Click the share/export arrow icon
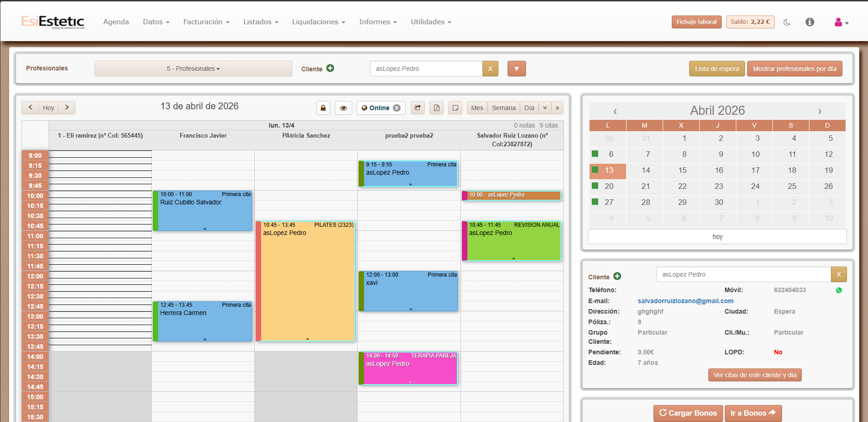868x422 pixels. pos(418,108)
